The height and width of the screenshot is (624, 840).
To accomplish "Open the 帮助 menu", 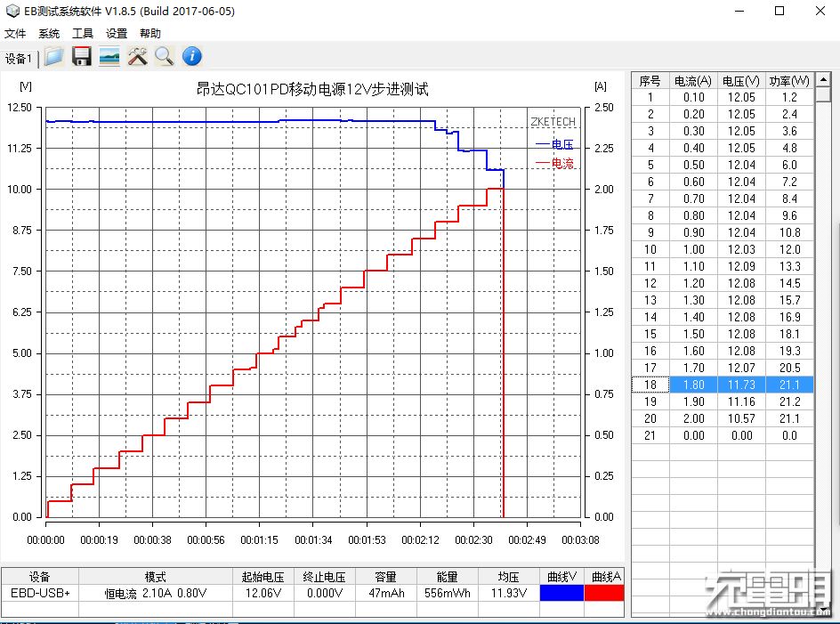I will pos(150,33).
